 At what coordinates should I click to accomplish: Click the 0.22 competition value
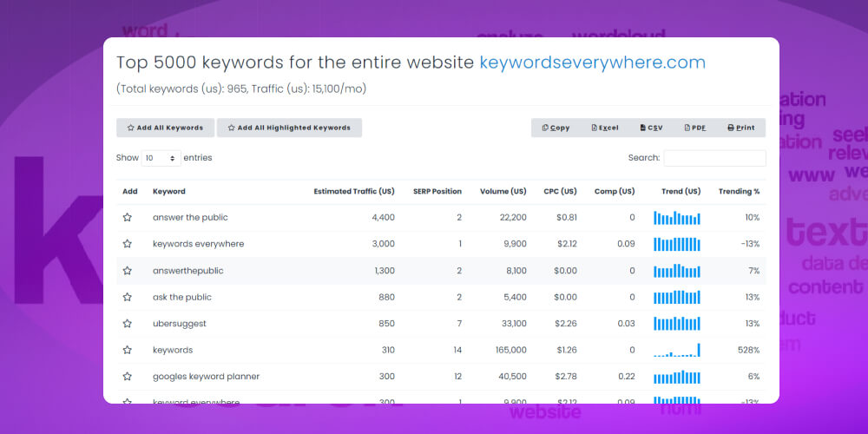click(626, 377)
